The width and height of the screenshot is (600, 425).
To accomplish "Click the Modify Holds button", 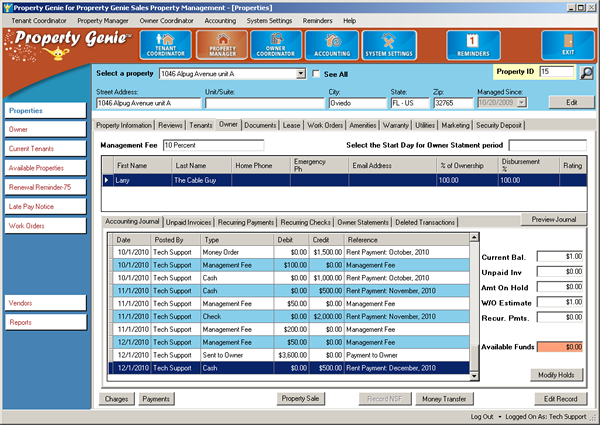I will [x=556, y=375].
